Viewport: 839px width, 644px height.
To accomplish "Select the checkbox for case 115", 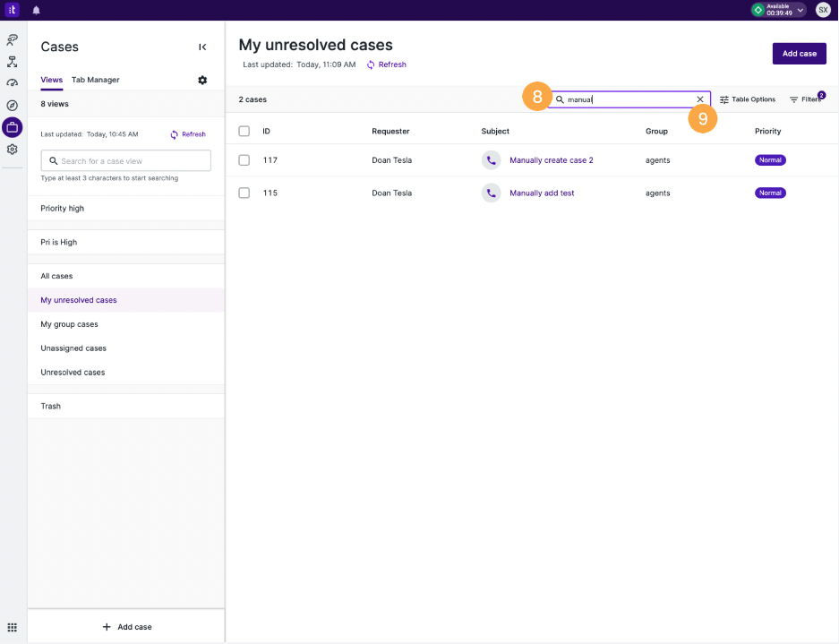I will (x=244, y=193).
